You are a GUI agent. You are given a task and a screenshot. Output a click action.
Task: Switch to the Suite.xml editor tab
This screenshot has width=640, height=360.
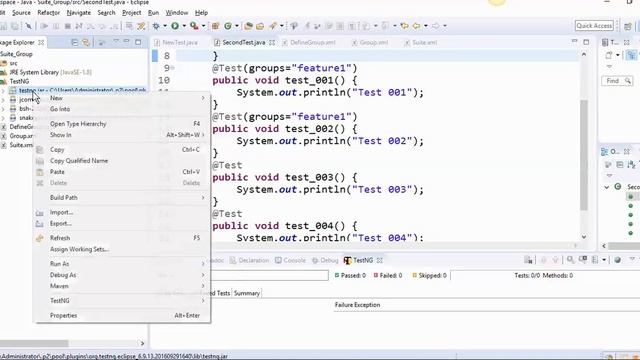[x=420, y=42]
